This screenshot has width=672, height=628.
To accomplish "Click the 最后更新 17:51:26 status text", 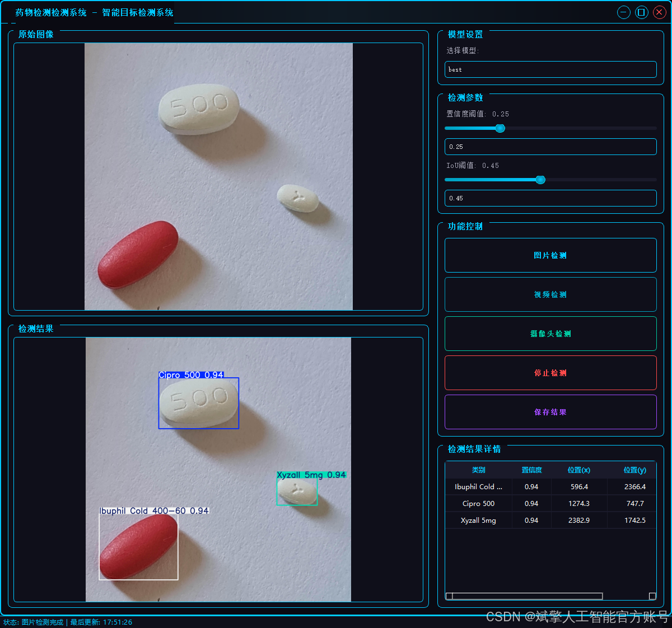I will [101, 622].
